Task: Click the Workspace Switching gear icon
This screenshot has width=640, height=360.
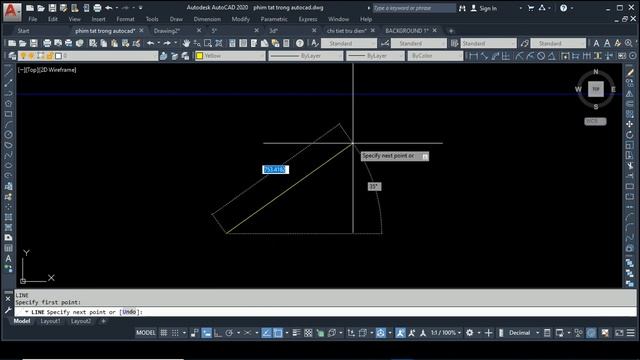Action: click(x=470, y=333)
